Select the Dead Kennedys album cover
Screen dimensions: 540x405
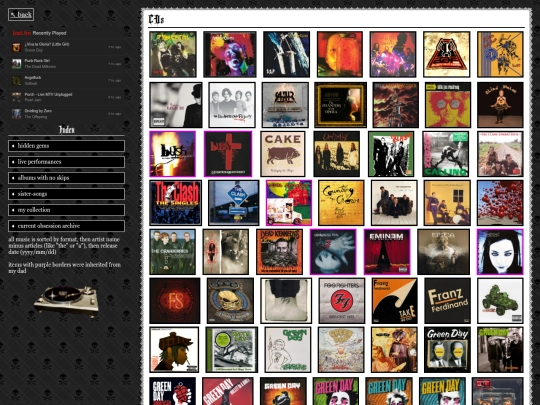pyautogui.click(x=279, y=252)
